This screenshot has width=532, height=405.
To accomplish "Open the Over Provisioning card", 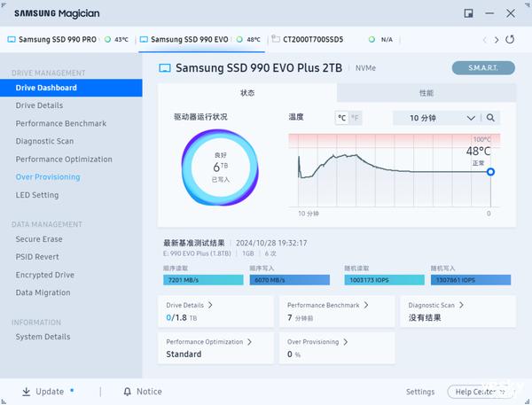I will tap(337, 348).
